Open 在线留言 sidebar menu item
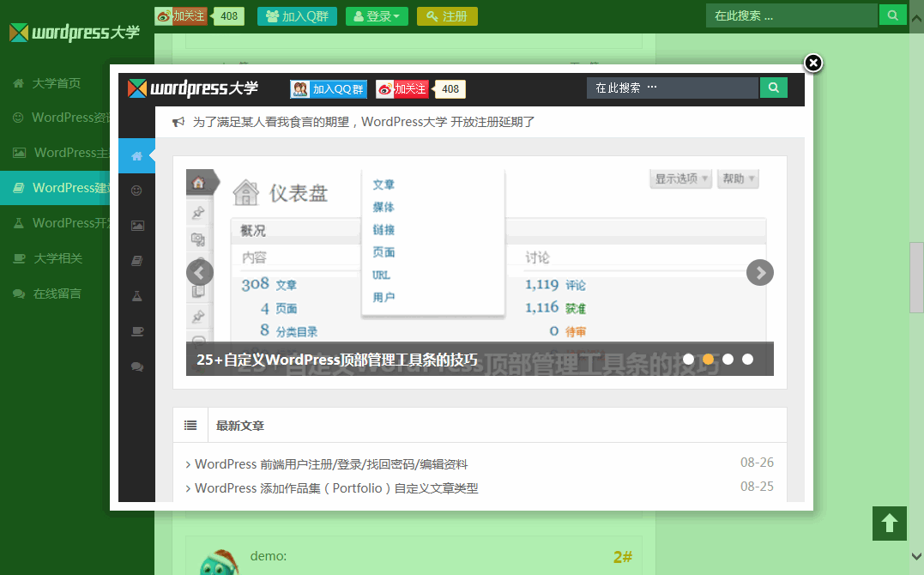Viewport: 924px width, 575px height. coord(56,294)
